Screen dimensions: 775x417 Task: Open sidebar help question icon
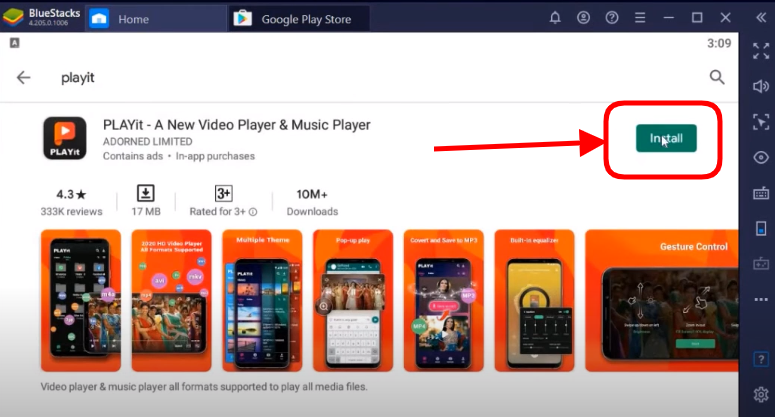click(761, 359)
